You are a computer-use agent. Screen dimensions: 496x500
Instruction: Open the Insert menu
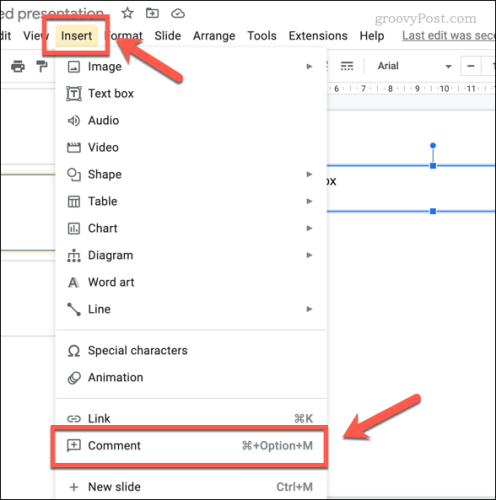click(76, 35)
